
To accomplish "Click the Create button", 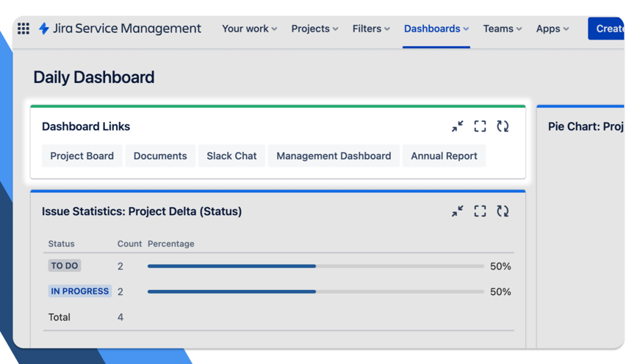I will pyautogui.click(x=608, y=29).
